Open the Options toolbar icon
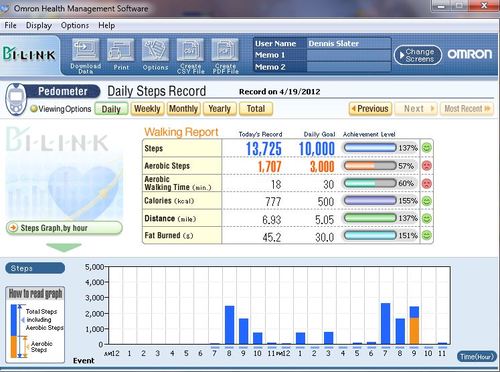This screenshot has height=372, width=500. pos(155,54)
